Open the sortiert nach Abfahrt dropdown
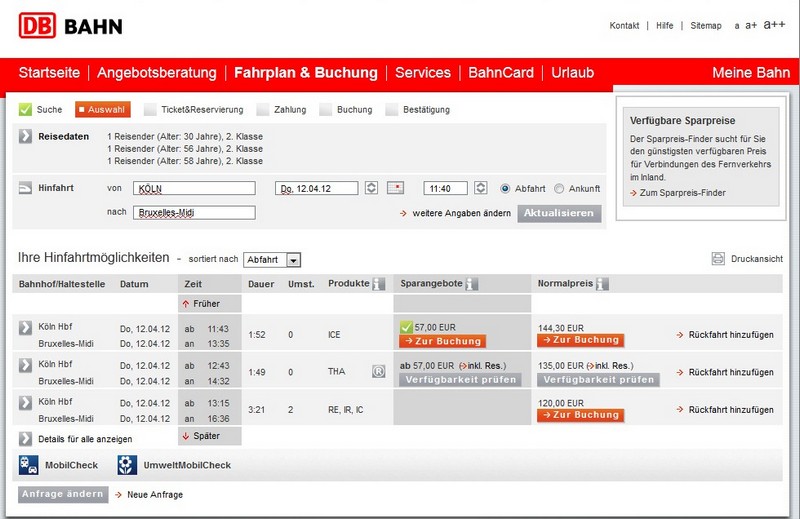Screen dimensions: 800x519 tap(272, 260)
